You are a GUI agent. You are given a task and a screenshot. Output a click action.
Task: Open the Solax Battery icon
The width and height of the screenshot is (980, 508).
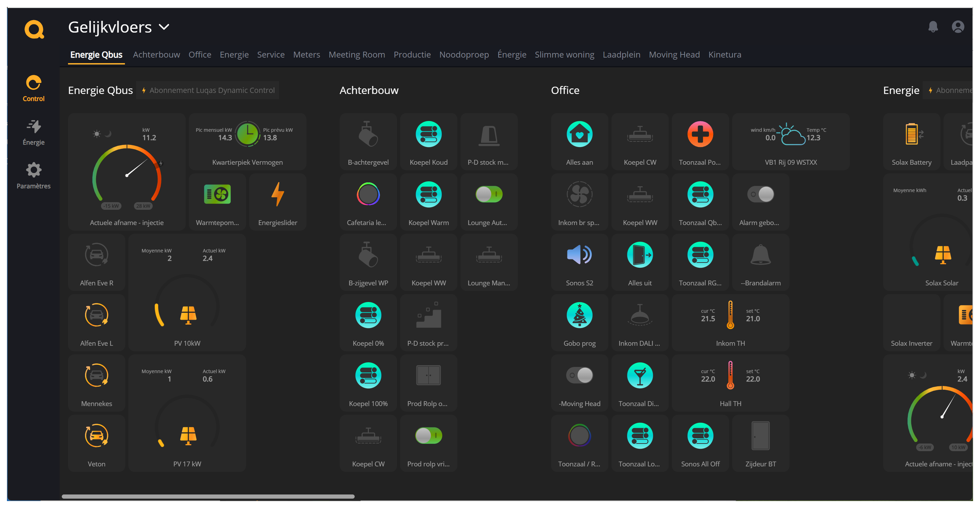[912, 134]
